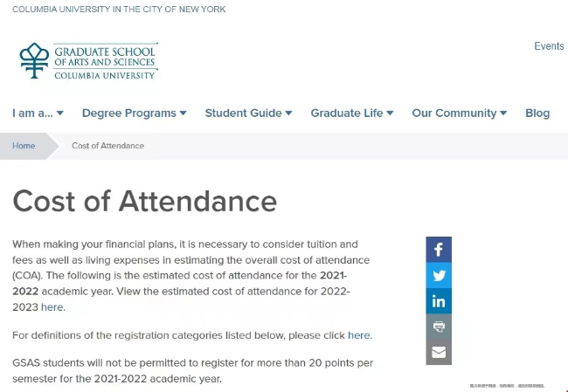Open the Degree Programs dropdown menu
Screen dimensions: 568x392
click(x=134, y=113)
